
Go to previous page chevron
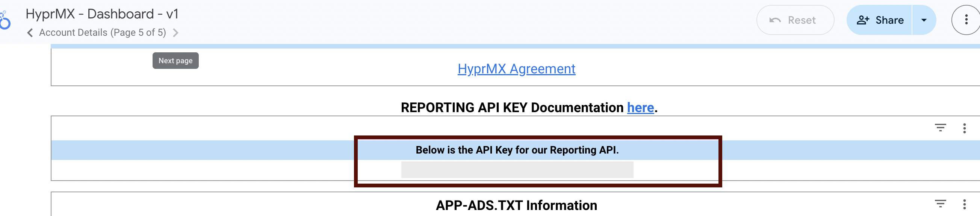tap(30, 33)
